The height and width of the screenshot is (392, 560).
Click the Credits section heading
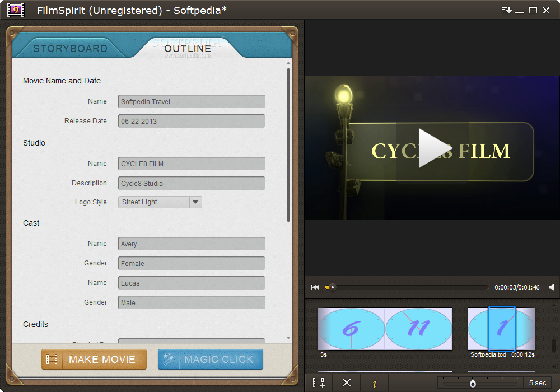tap(35, 324)
